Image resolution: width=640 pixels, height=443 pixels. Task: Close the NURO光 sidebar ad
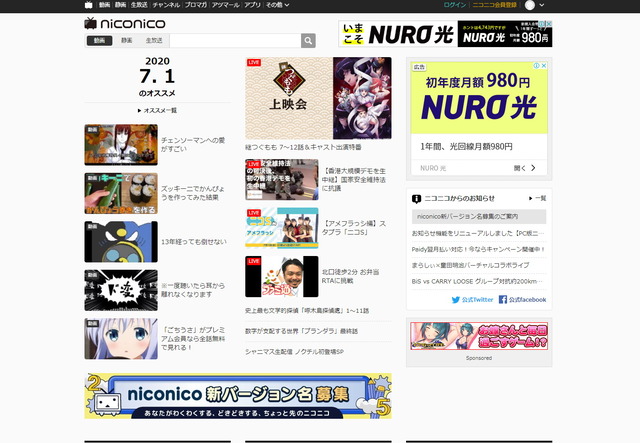click(x=544, y=65)
